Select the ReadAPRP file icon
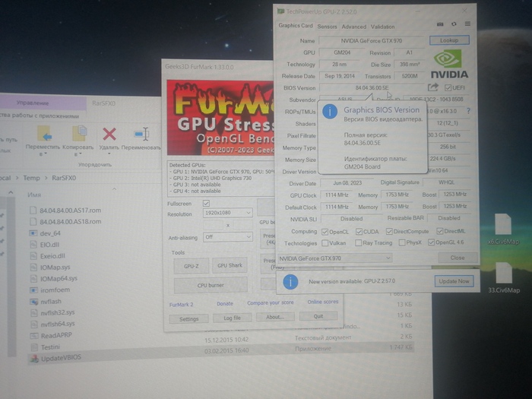532x399 pixels. (33, 336)
